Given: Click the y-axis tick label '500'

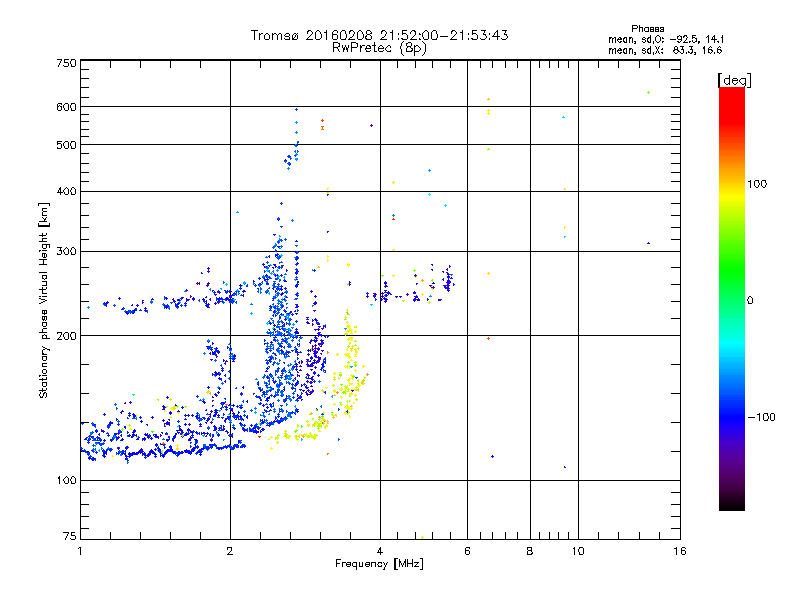Looking at the screenshot, I should (x=66, y=145).
